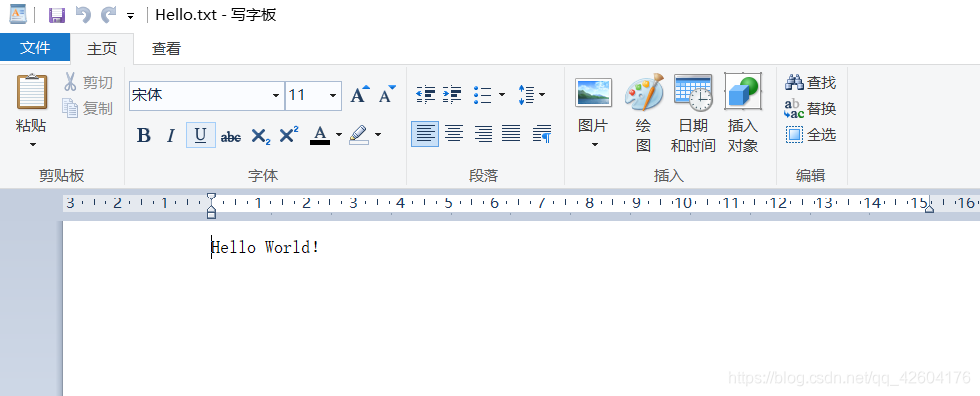This screenshot has height=396, width=980.
Task: Open the 文件 (File) menu
Action: tap(35, 48)
